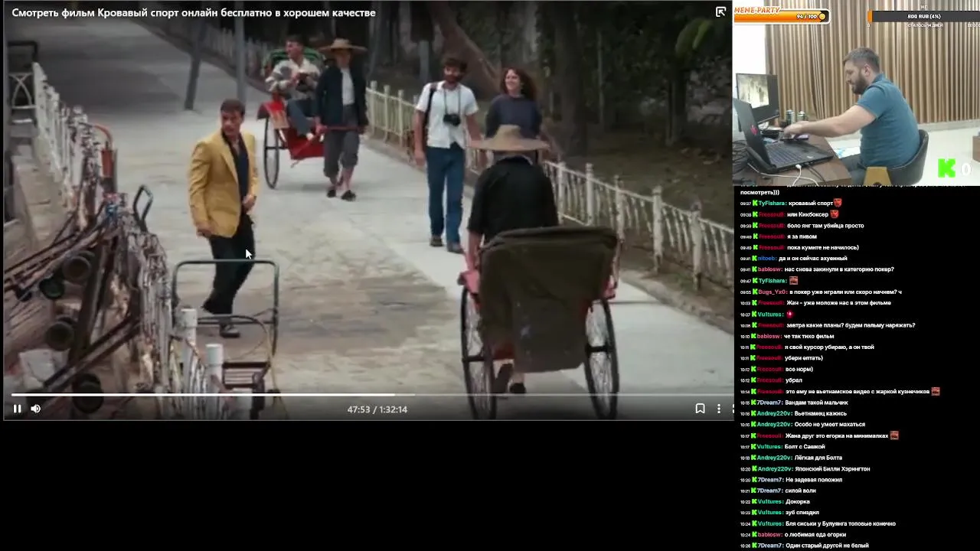
Task: Open video in picture-in-picture mode
Action: tap(720, 11)
